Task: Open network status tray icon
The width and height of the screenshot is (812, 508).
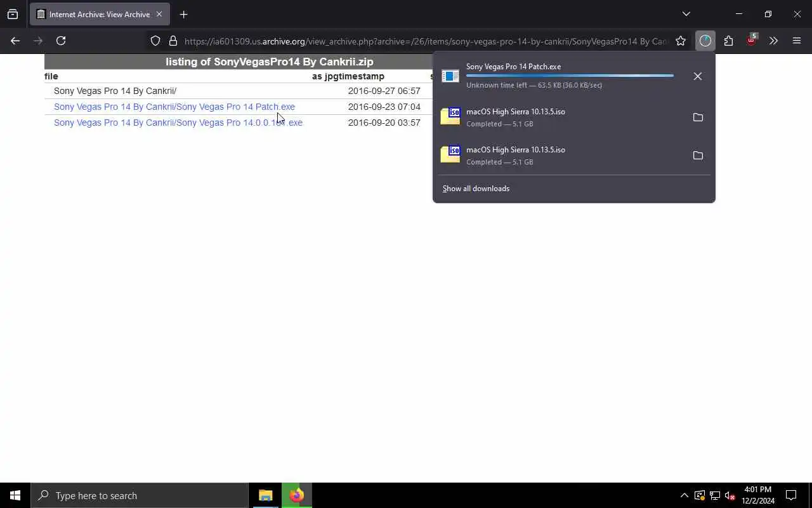Action: point(714,495)
